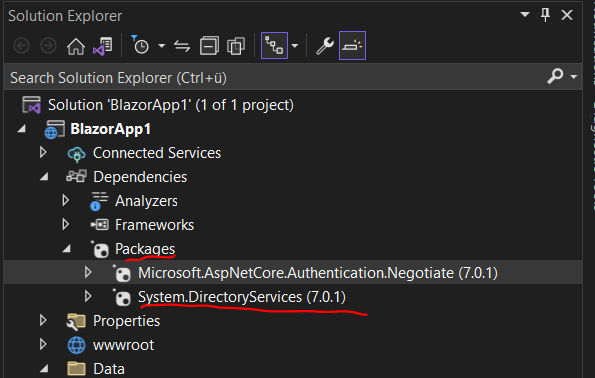Collapse the Dependencies node
The width and height of the screenshot is (595, 378).
click(x=44, y=177)
